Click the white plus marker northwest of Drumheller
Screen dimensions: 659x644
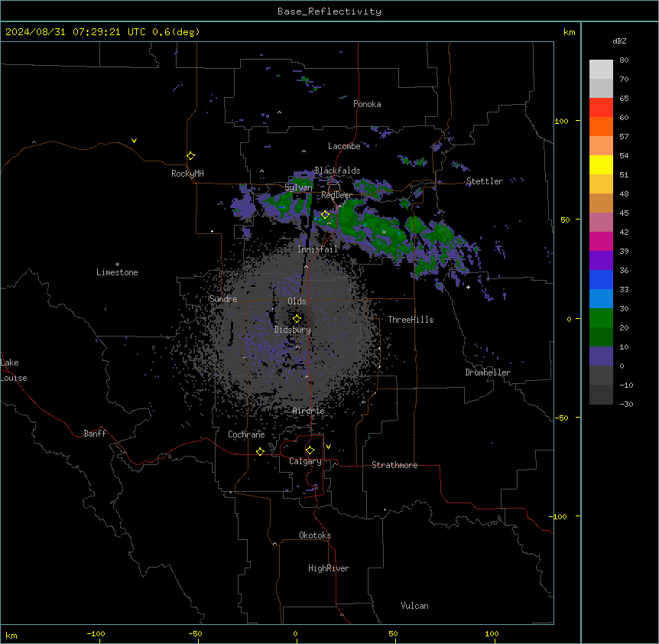tap(468, 287)
